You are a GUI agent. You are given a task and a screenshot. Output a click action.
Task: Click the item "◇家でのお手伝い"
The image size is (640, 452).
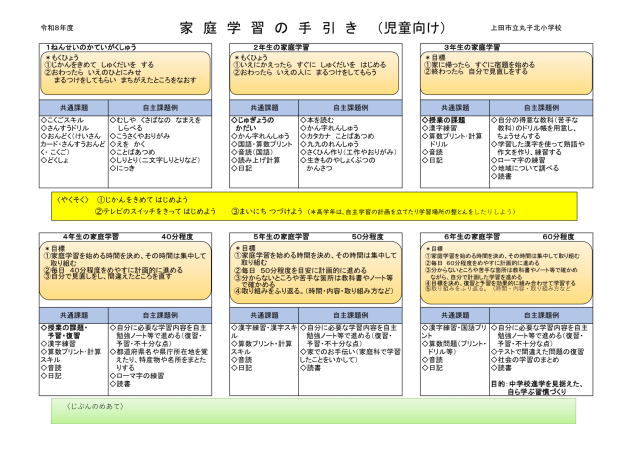(x=350, y=356)
